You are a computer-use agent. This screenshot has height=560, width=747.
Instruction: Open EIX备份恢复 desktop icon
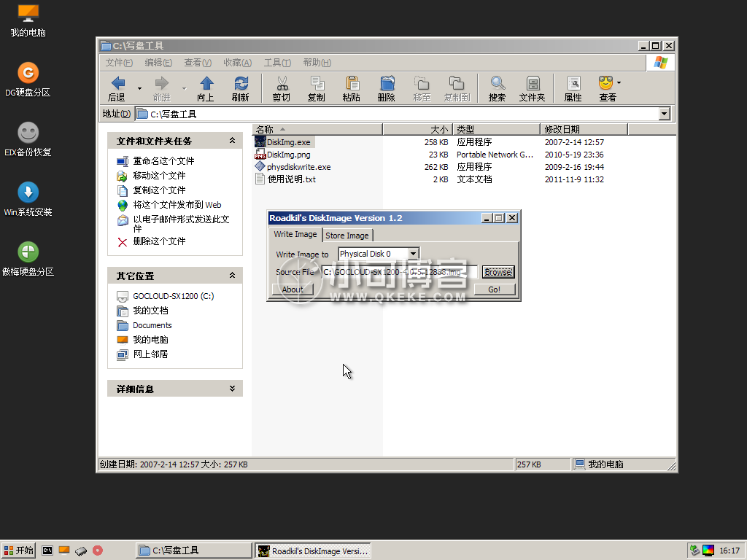28,139
